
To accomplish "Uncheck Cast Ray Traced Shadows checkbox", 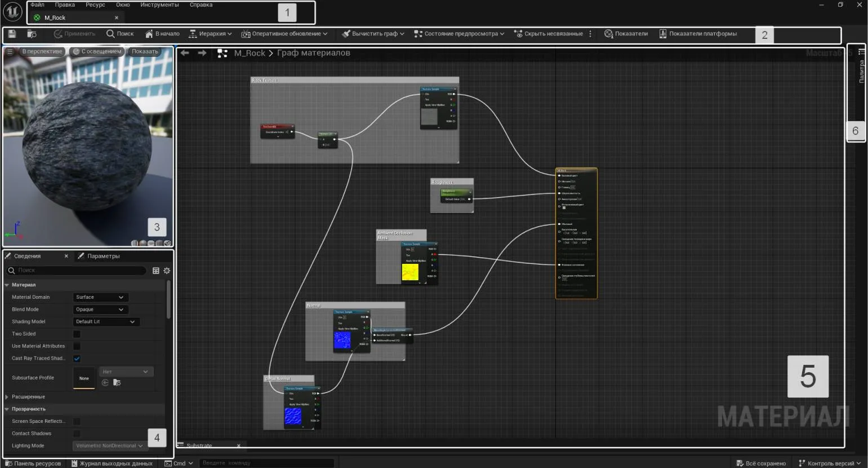I will [x=77, y=359].
